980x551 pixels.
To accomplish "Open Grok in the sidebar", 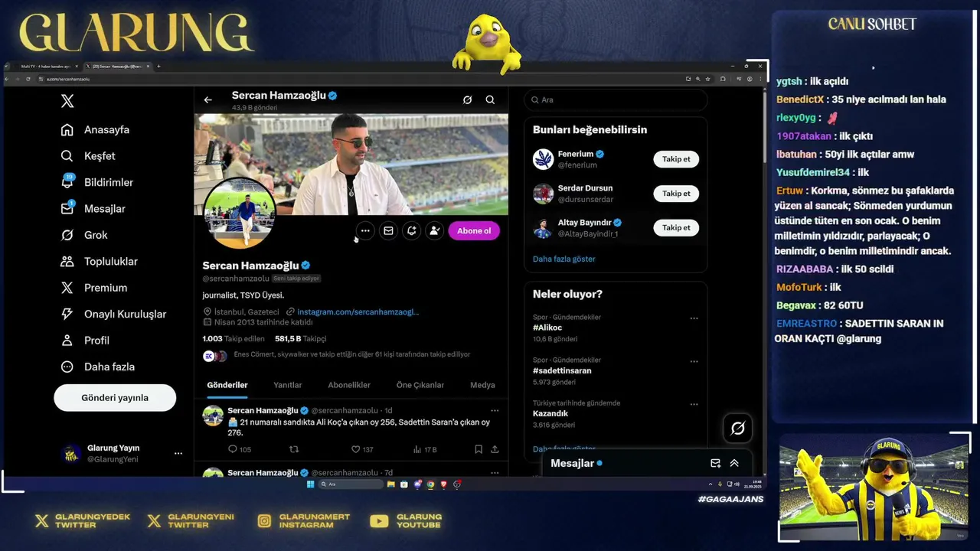I will (84, 235).
